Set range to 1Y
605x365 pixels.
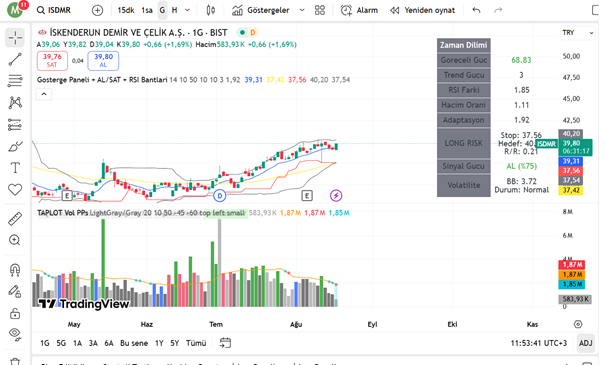click(x=159, y=343)
